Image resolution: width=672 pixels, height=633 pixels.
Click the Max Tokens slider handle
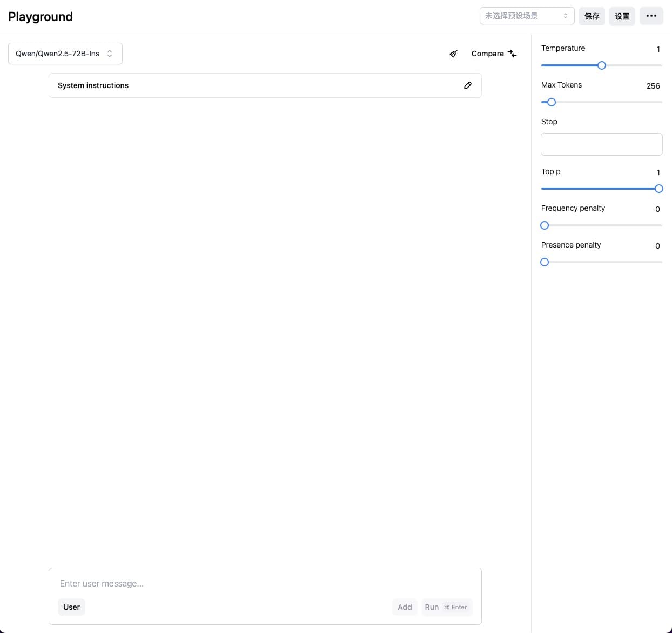click(x=552, y=102)
